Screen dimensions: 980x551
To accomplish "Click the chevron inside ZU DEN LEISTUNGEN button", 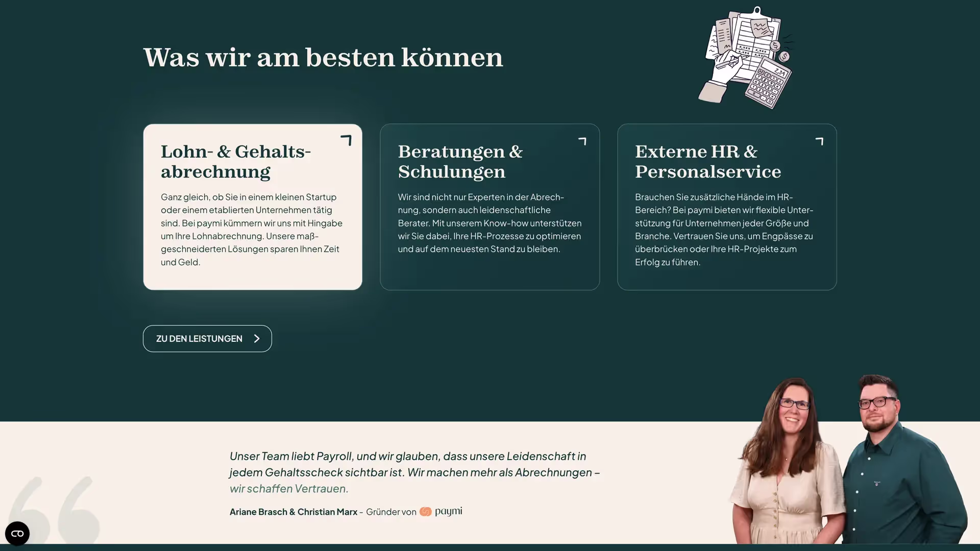I will coord(257,339).
